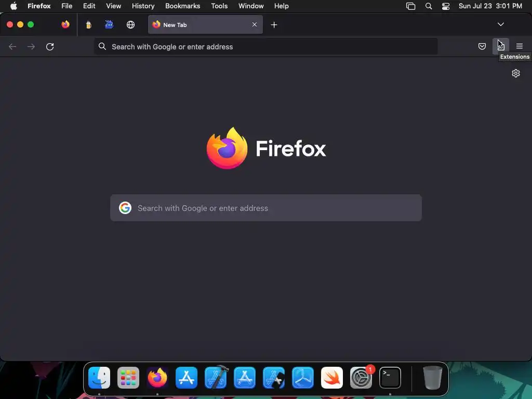532x399 pixels.
Task: Close the New Tab tab
Action: tap(255, 24)
